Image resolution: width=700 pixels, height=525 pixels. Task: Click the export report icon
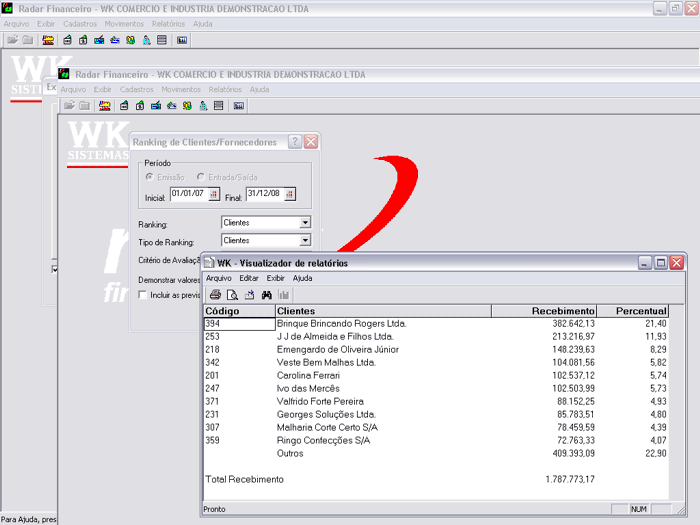[x=249, y=295]
